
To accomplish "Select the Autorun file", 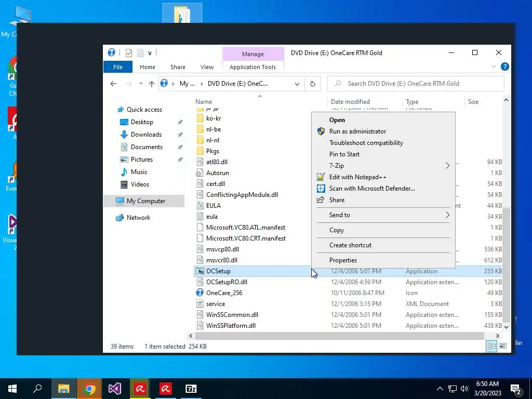I will [218, 172].
